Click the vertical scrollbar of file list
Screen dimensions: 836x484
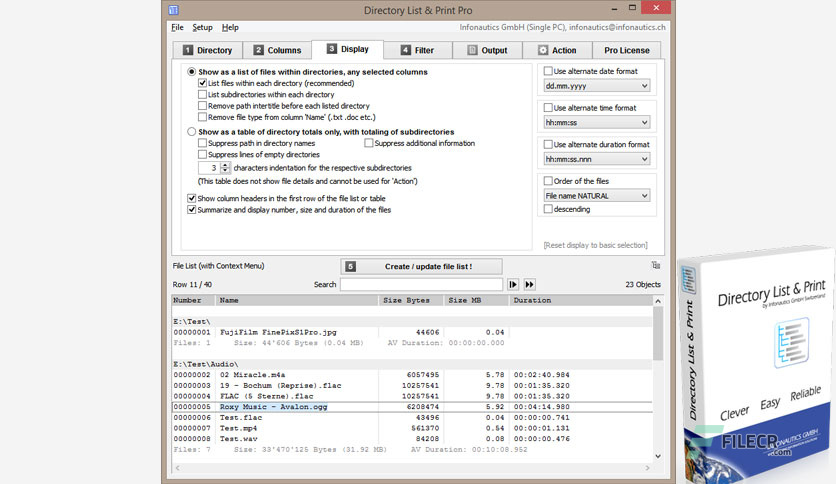pos(658,333)
